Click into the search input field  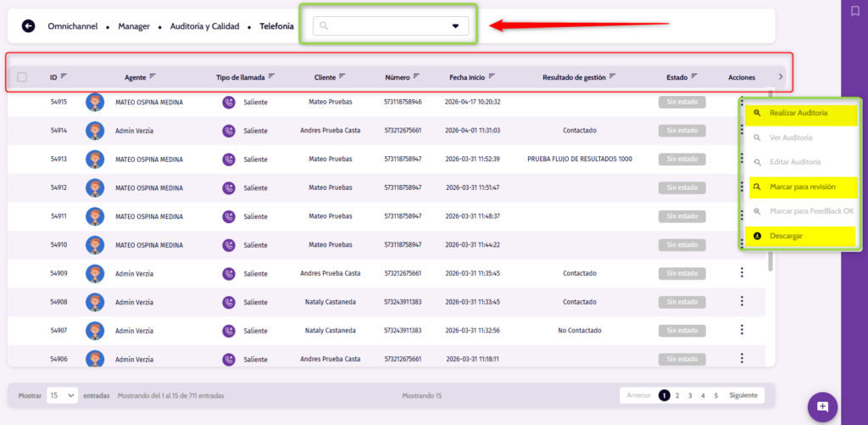386,26
